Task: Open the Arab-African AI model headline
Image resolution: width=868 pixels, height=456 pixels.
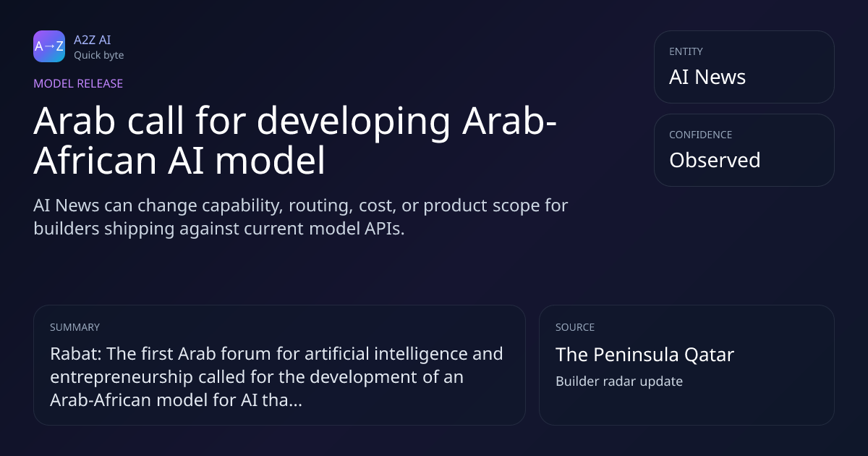Action: pos(295,141)
